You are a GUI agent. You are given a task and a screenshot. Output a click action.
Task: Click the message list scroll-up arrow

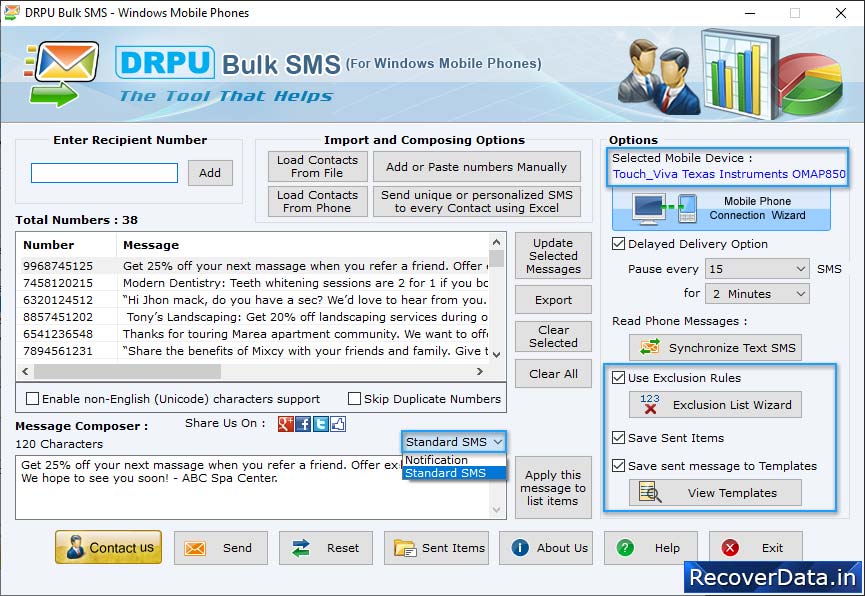(x=496, y=242)
